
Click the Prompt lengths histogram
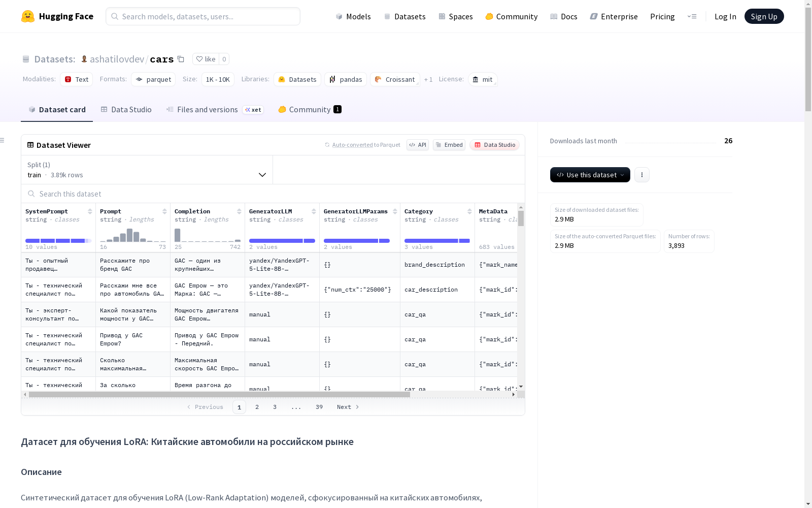click(x=133, y=235)
